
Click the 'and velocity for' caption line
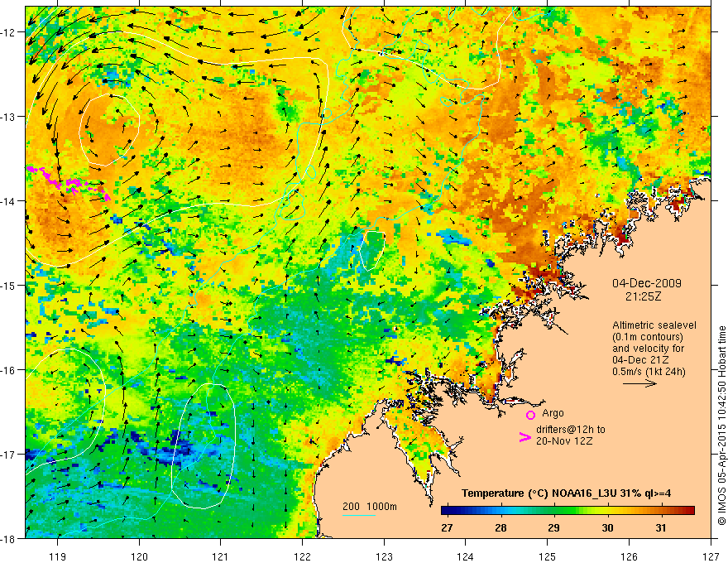point(648,348)
